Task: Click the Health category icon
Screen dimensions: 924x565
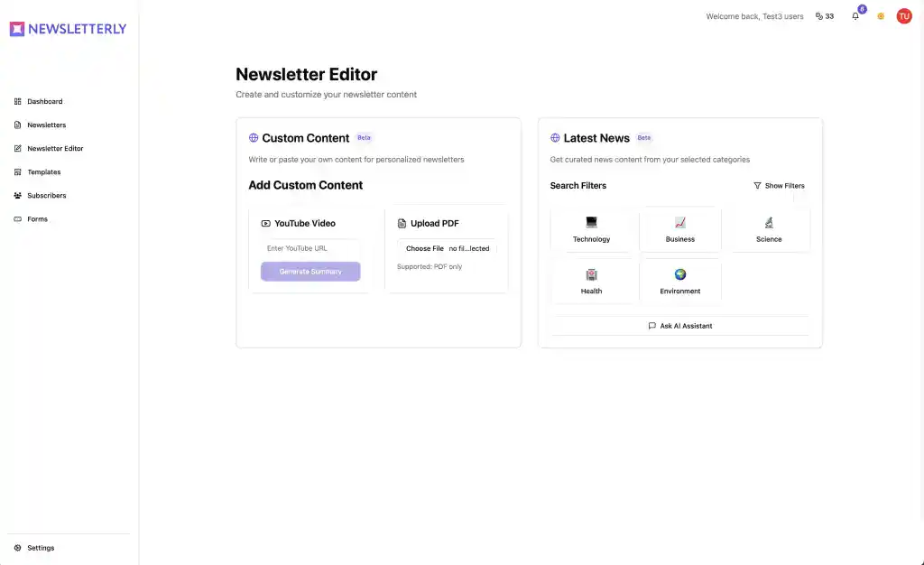Action: [x=591, y=274]
